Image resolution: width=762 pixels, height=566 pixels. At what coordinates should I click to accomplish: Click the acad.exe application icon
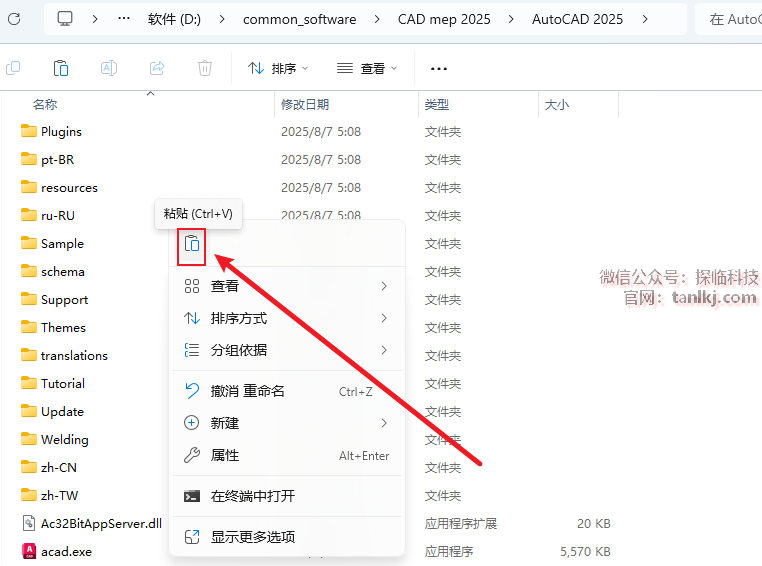pos(29,551)
